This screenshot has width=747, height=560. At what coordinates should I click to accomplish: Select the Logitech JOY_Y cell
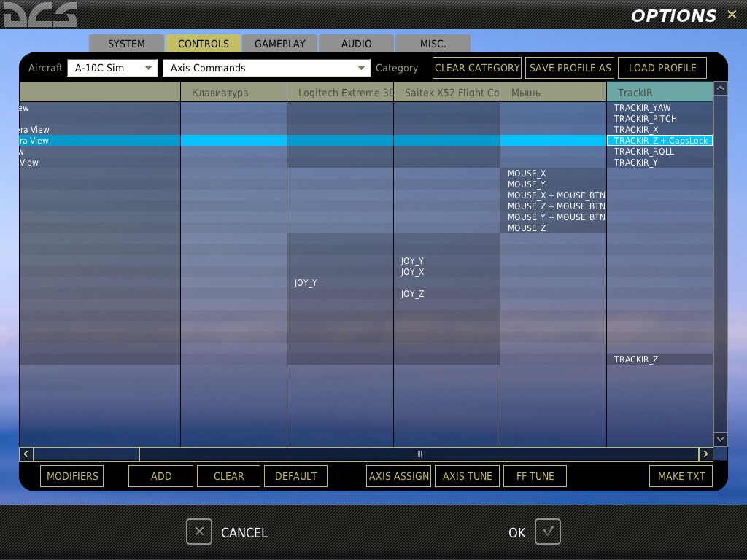(341, 283)
